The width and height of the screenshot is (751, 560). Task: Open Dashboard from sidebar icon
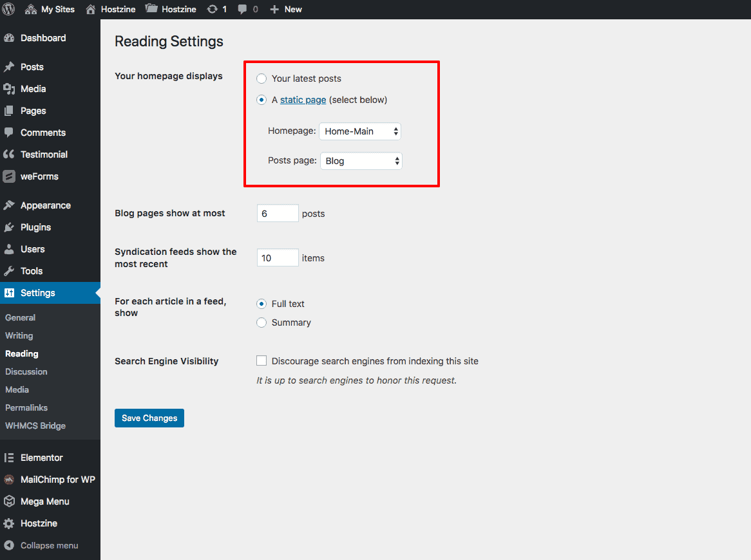click(x=9, y=38)
